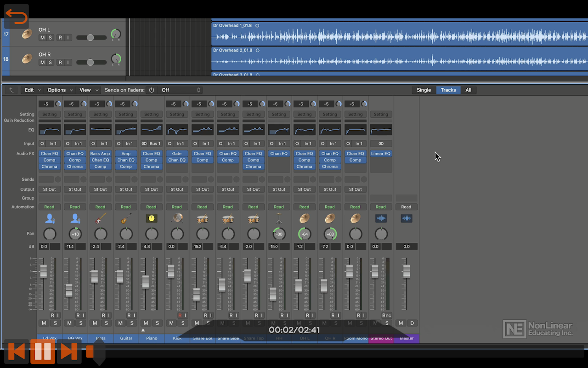Click the Bnc bounce button on Stereo Out

[x=386, y=315]
